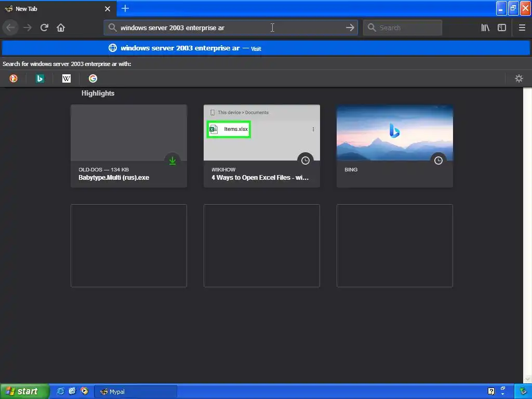Click the Go arrow in address bar

pos(350,28)
